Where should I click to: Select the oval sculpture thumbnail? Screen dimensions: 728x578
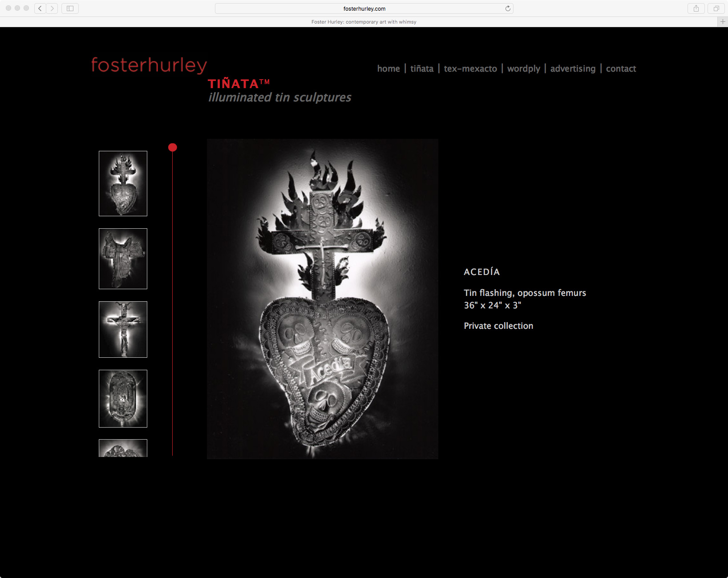coord(123,398)
